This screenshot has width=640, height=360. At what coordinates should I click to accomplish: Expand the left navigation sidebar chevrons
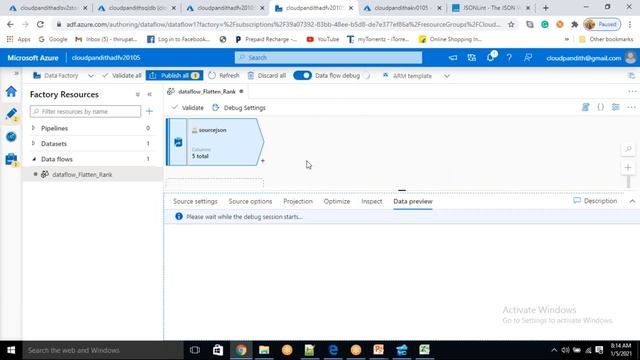point(16,73)
